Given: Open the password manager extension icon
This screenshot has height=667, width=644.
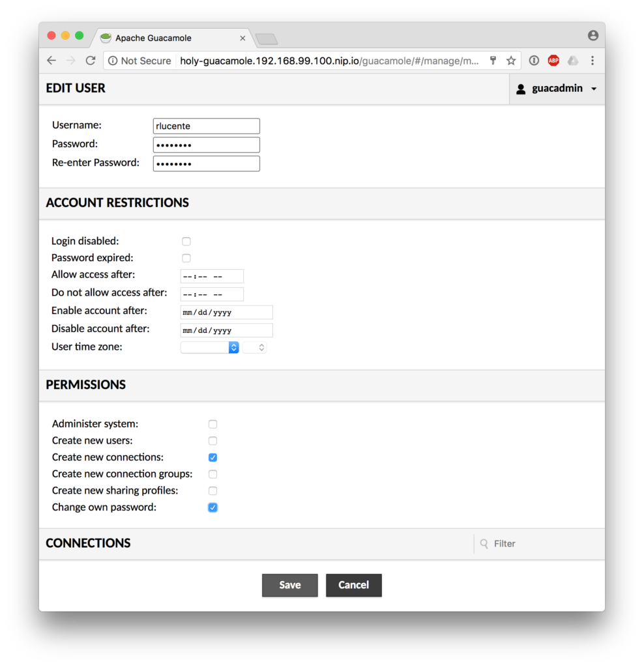Looking at the screenshot, I should (x=534, y=61).
